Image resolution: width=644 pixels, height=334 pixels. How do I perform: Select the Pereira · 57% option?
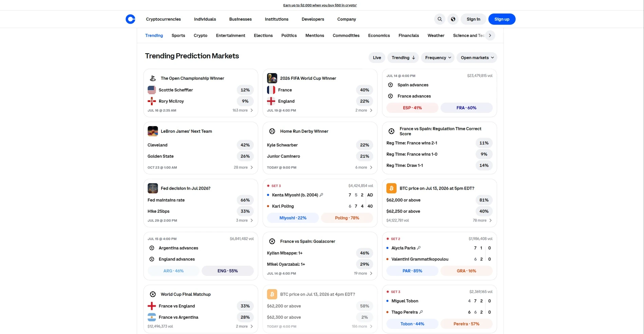pyautogui.click(x=467, y=324)
